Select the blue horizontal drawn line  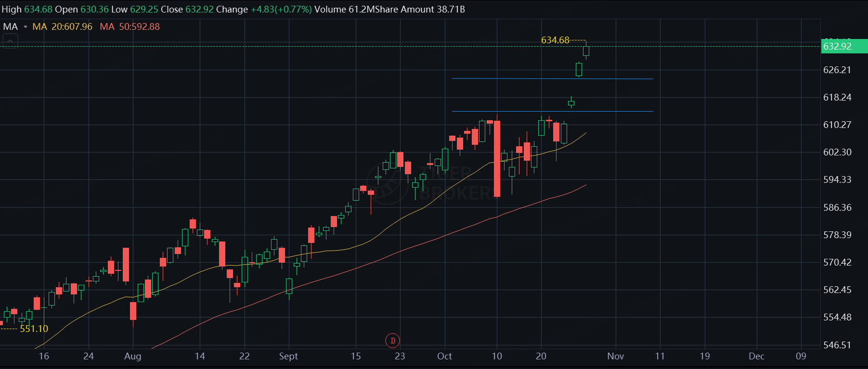[552, 78]
